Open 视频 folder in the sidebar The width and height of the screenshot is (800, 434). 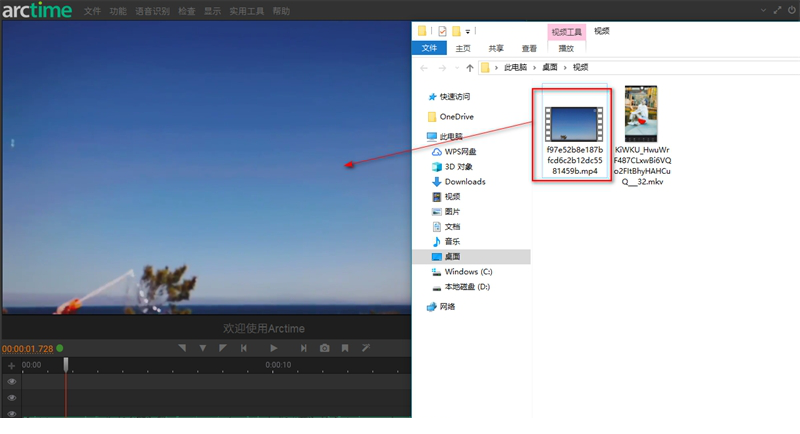point(452,196)
